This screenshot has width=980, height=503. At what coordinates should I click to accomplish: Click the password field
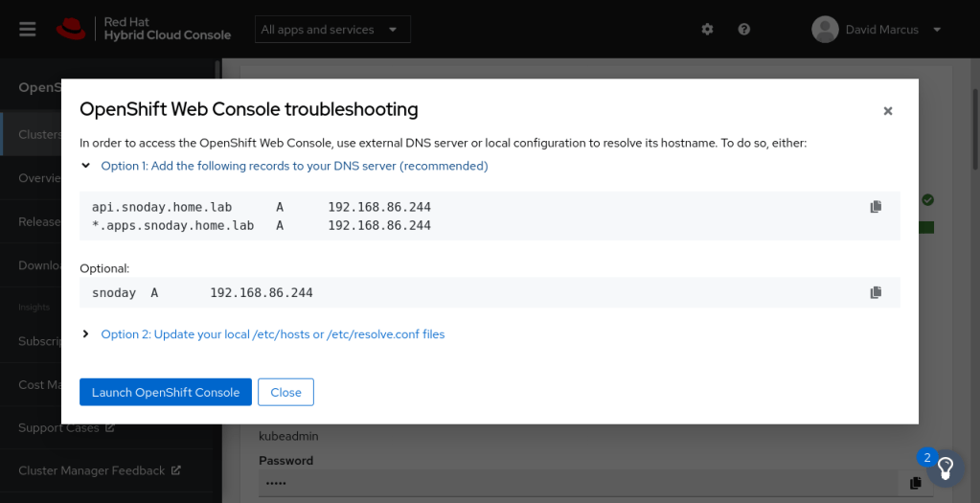[575, 483]
